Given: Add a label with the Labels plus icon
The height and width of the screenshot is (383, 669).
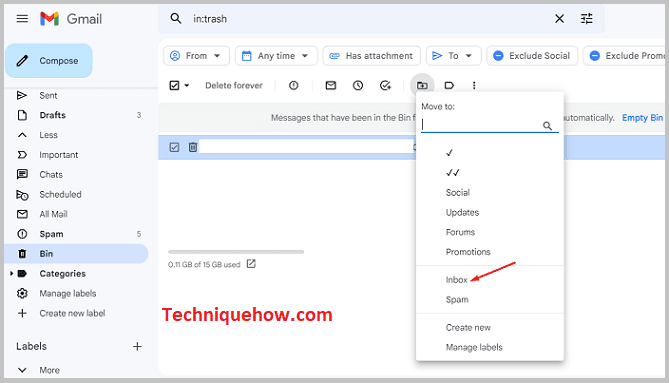Looking at the screenshot, I should [x=137, y=346].
